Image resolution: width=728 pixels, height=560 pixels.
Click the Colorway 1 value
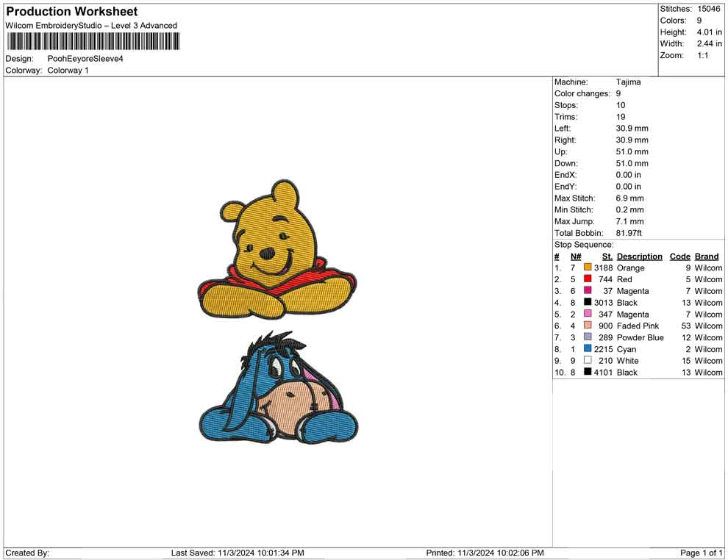[68, 71]
